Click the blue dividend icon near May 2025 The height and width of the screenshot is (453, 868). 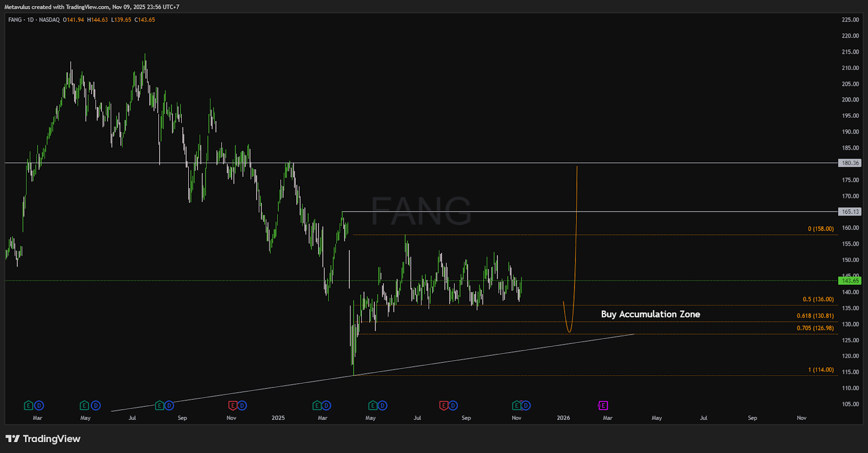tap(382, 405)
